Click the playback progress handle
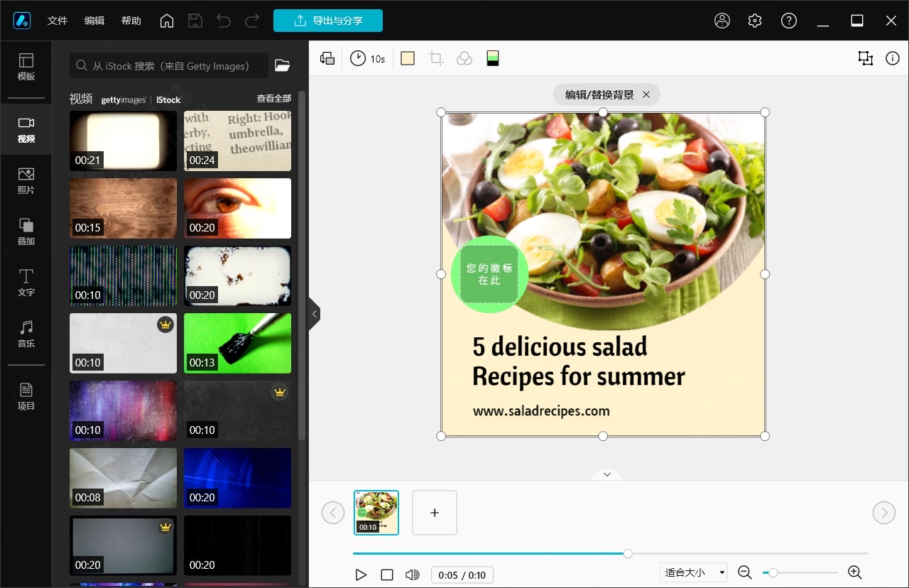The width and height of the screenshot is (909, 588). [x=628, y=553]
